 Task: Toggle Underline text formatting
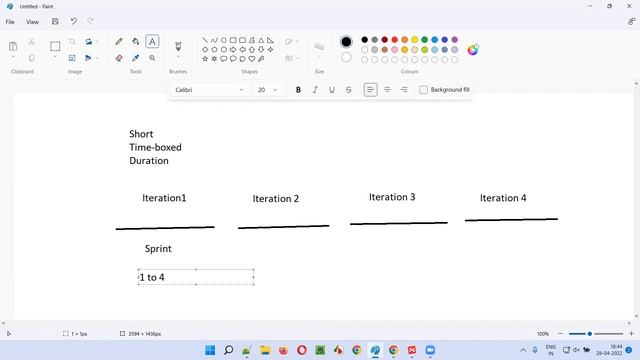click(332, 90)
